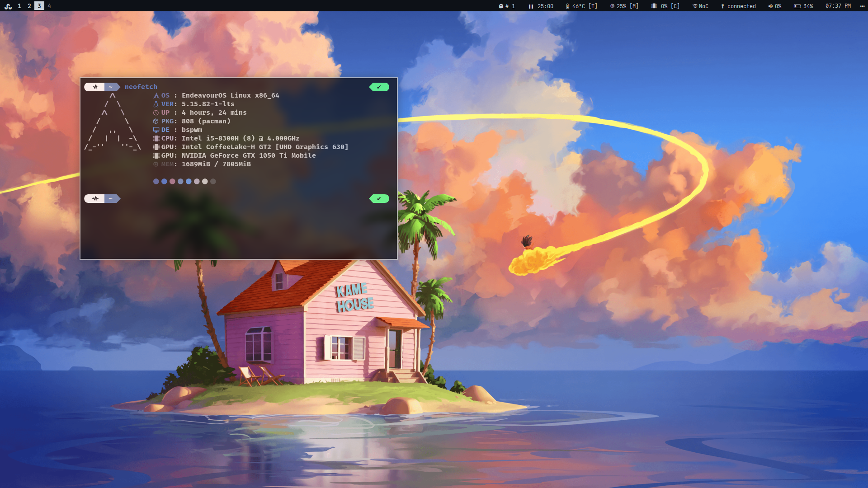Click the kernel version '5.15.82-1-lts'
This screenshot has height=488, width=868.
pyautogui.click(x=208, y=104)
